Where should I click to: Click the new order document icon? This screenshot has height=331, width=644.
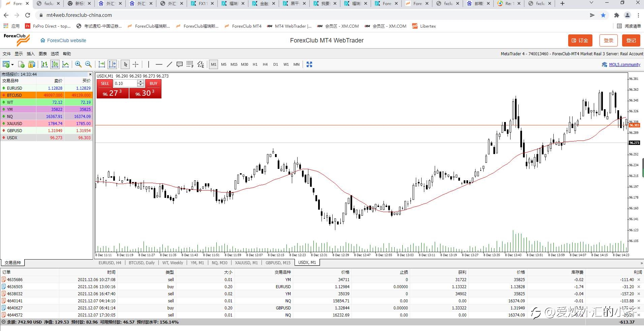click(21, 64)
